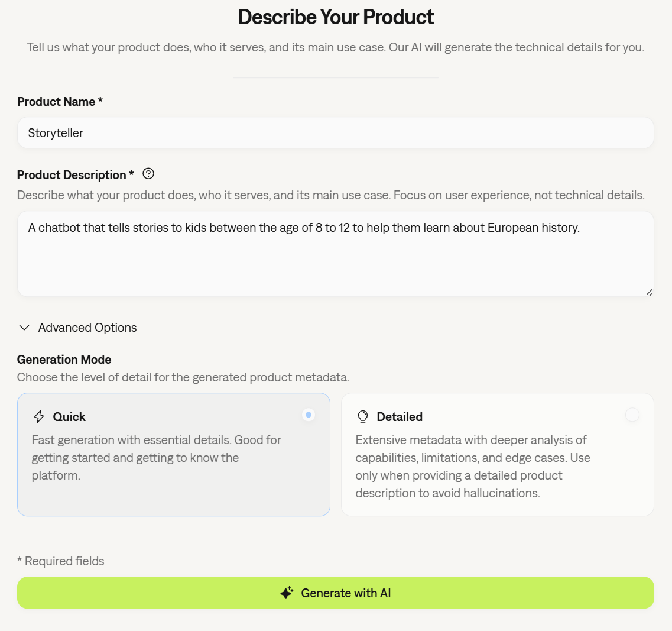
Task: Click the Describe Your Product heading
Action: tap(335, 17)
